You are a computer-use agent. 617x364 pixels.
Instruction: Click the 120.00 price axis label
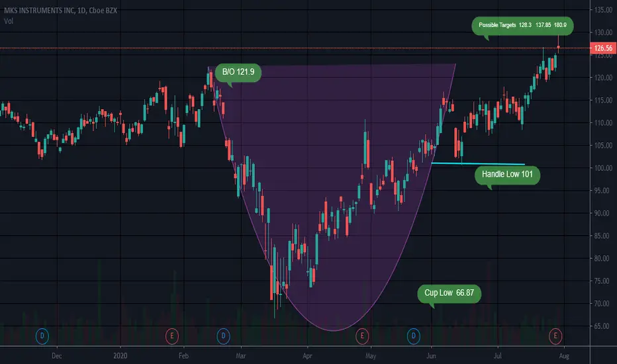(x=603, y=77)
